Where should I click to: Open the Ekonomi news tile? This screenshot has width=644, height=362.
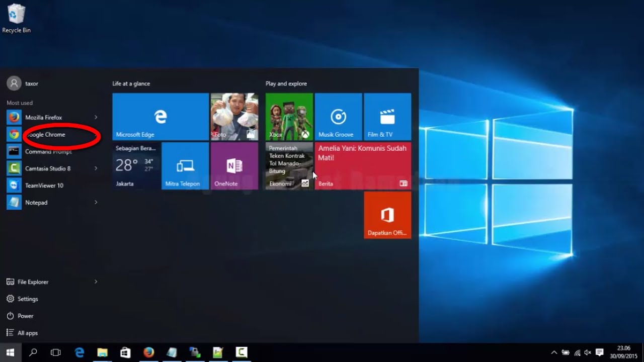[x=289, y=166]
